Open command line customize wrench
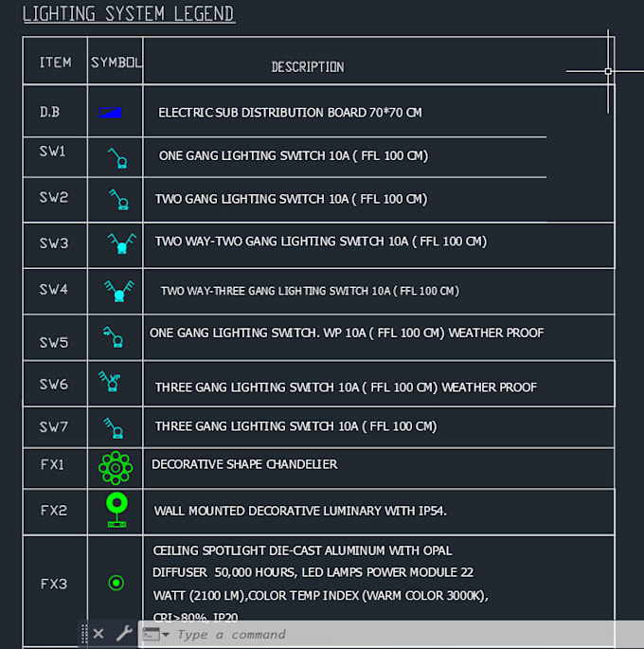Screen dimensions: 644x649 tap(124, 633)
